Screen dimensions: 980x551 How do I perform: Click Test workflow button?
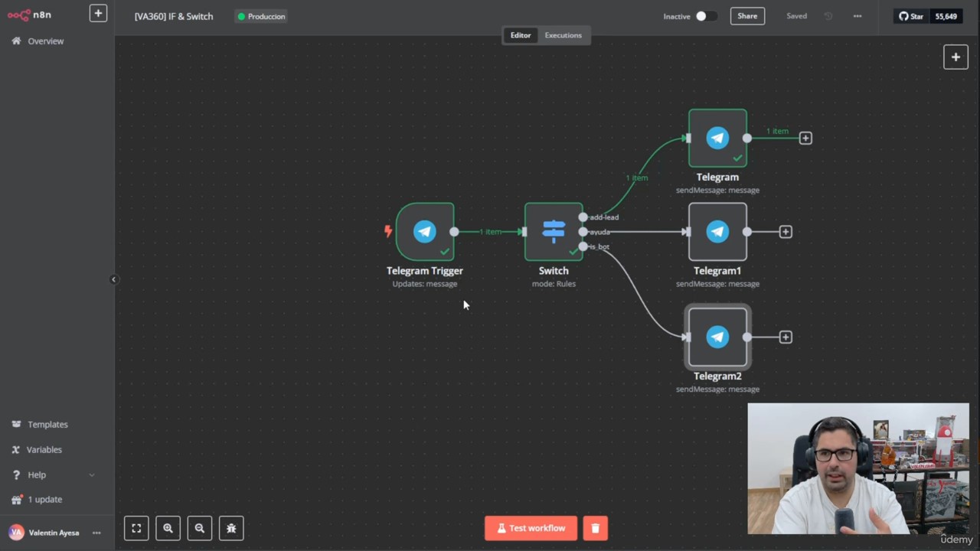pyautogui.click(x=531, y=528)
